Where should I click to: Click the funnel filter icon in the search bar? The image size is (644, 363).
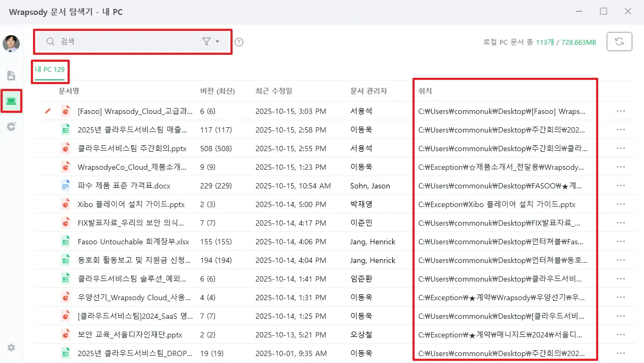(x=207, y=42)
